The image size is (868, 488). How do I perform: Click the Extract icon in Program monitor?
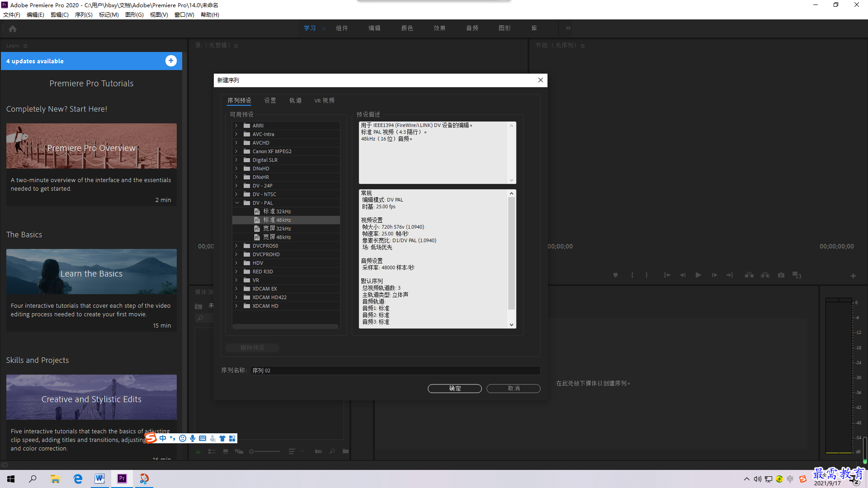[765, 275]
